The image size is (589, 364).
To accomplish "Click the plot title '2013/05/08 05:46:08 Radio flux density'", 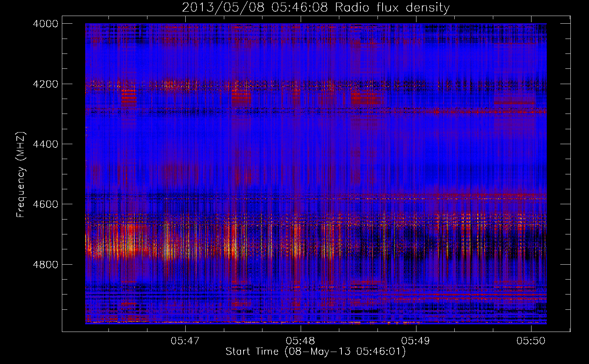I will [x=316, y=8].
